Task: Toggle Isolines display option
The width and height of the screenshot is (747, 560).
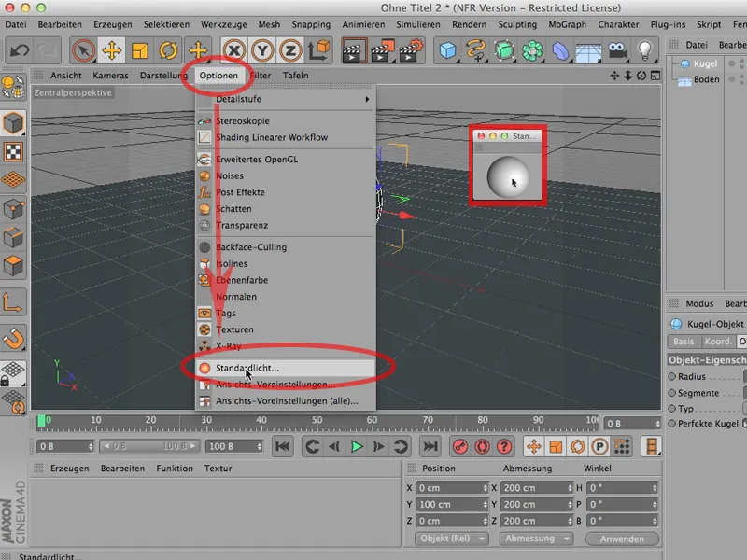Action: (286, 263)
